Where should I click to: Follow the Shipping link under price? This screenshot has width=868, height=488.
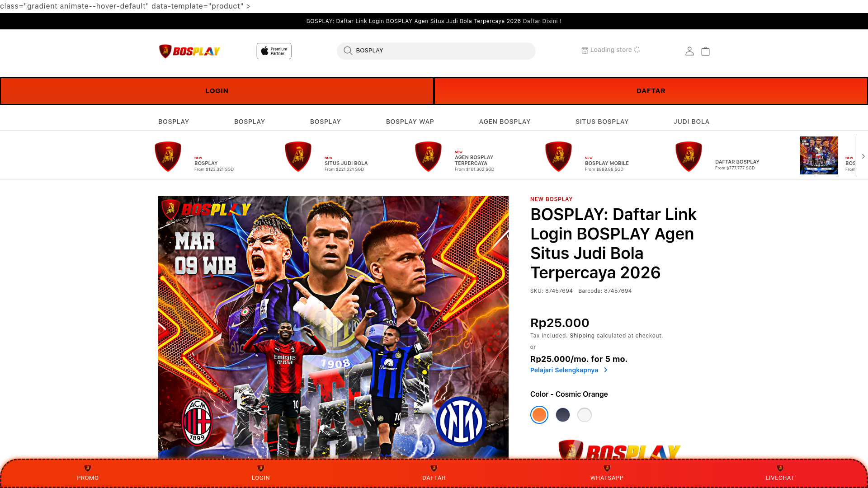(582, 336)
